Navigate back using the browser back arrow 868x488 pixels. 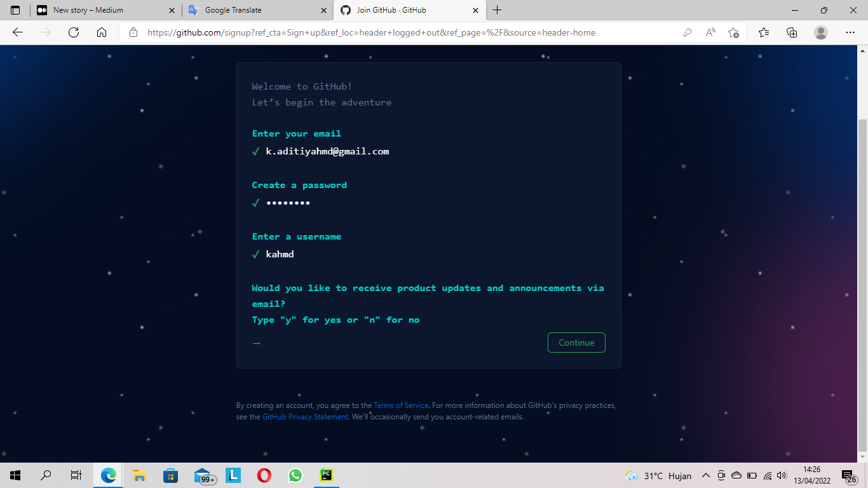[x=17, y=32]
